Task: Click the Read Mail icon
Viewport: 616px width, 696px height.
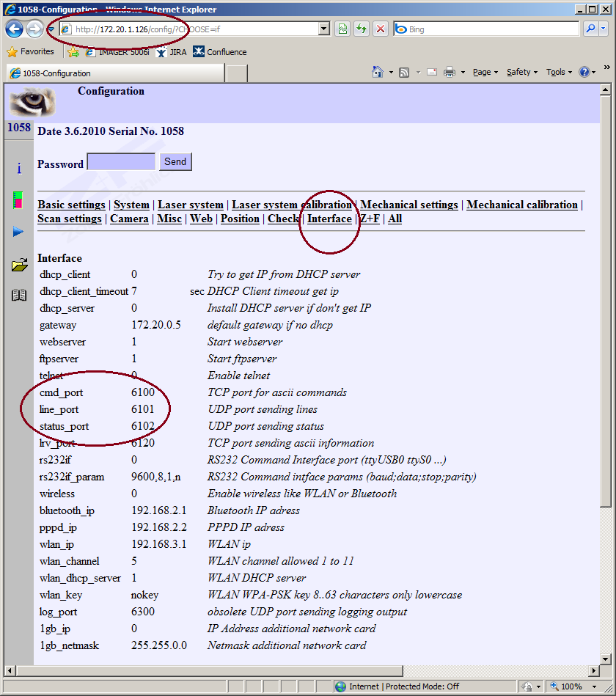Action: coord(432,72)
